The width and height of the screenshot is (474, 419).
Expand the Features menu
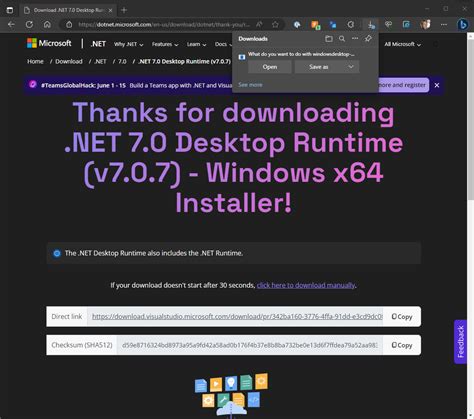click(165, 44)
